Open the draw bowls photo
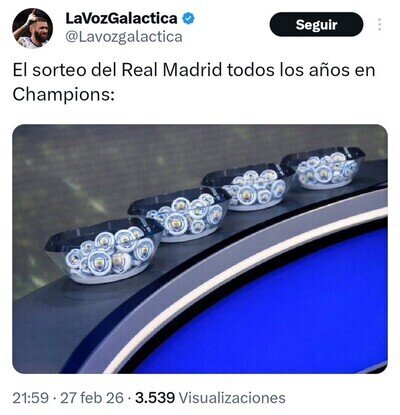Image resolution: width=400 pixels, height=415 pixels. (200, 249)
